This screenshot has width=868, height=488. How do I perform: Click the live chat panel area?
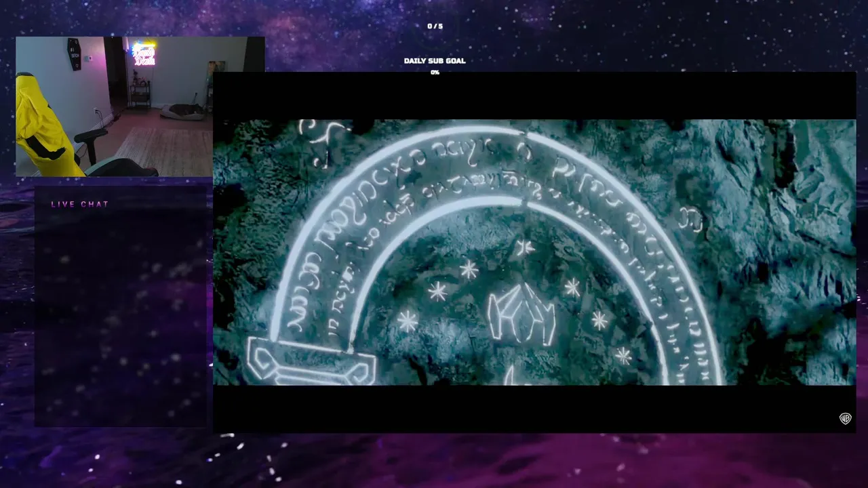click(x=121, y=306)
